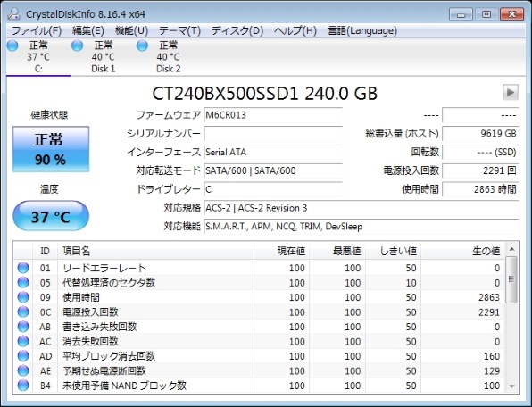532x407 pixels.
Task: Click status icon of 消去失敗回数 row
Action: coord(23,341)
